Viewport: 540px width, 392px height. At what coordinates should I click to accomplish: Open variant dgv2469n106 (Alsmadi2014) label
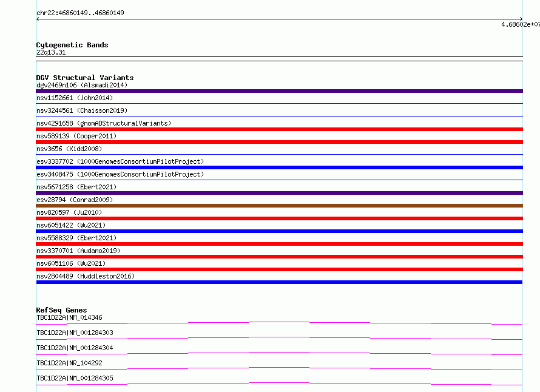tap(82, 85)
